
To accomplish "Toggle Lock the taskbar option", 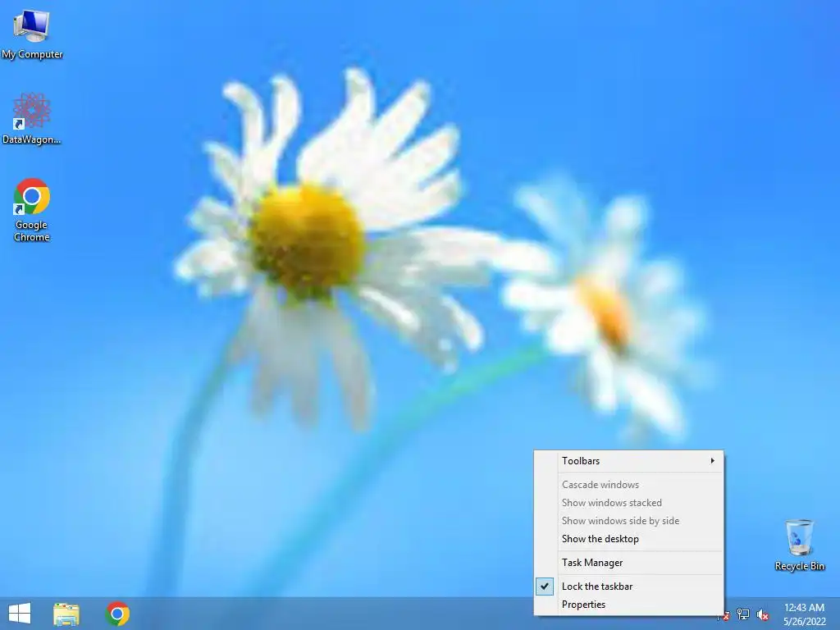I will coord(629,586).
